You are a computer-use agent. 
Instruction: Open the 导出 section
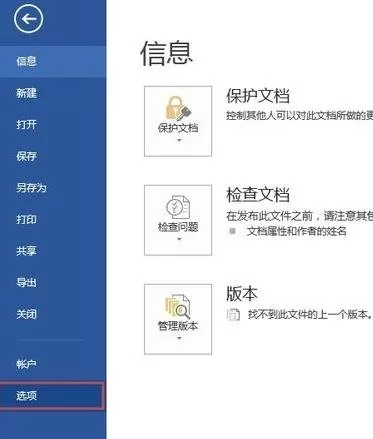point(53,282)
